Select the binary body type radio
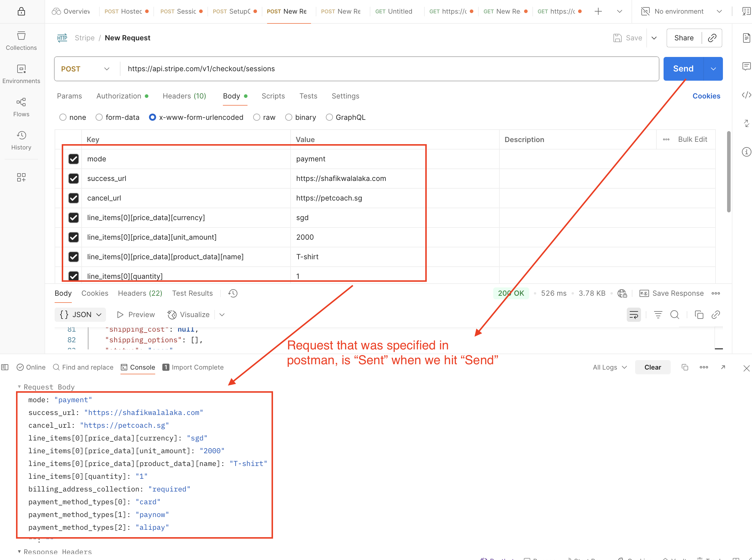 pos(289,117)
